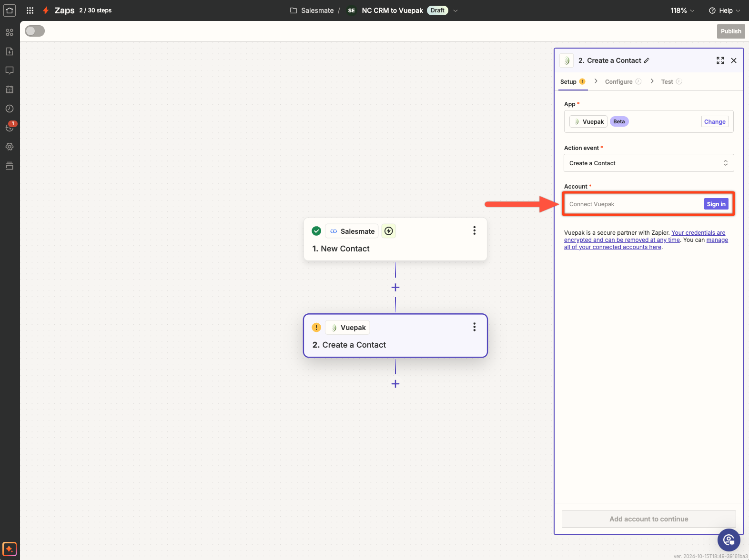
Task: Click the Change app button
Action: tap(715, 122)
